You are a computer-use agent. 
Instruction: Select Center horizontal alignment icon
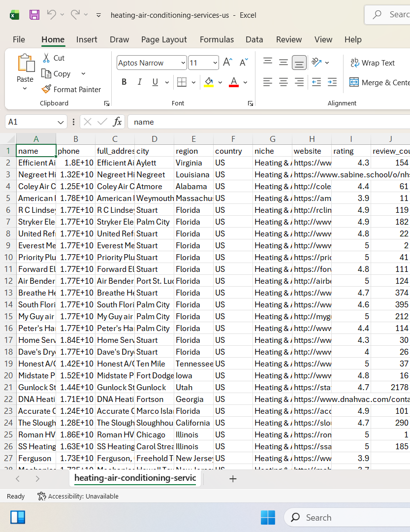[x=283, y=82]
